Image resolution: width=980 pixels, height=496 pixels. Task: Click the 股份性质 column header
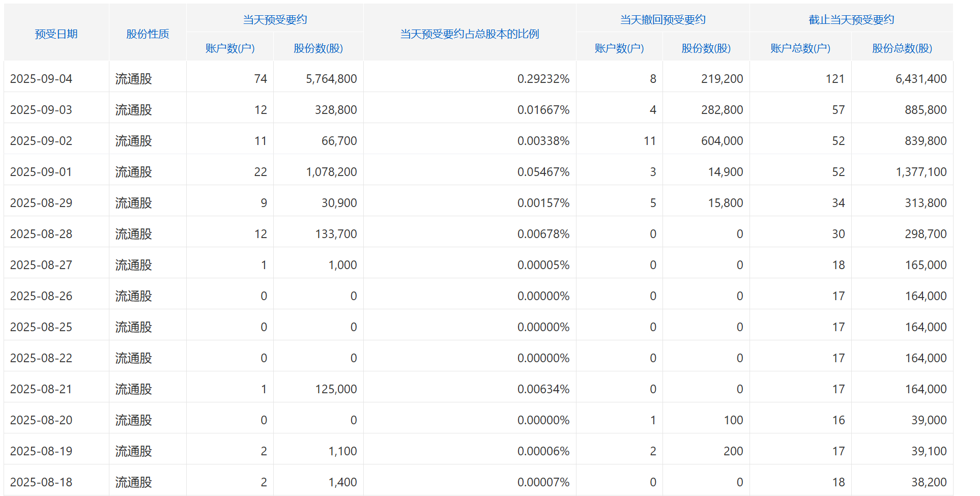tap(148, 34)
